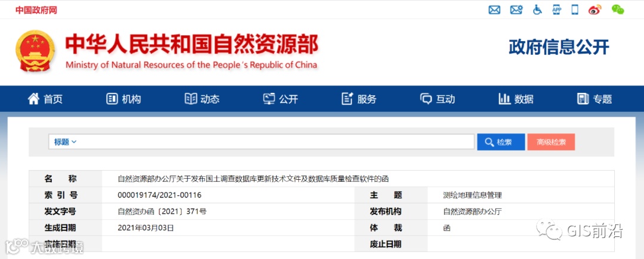Click the 政府信息公开 heading
The image size is (644, 259).
click(559, 47)
